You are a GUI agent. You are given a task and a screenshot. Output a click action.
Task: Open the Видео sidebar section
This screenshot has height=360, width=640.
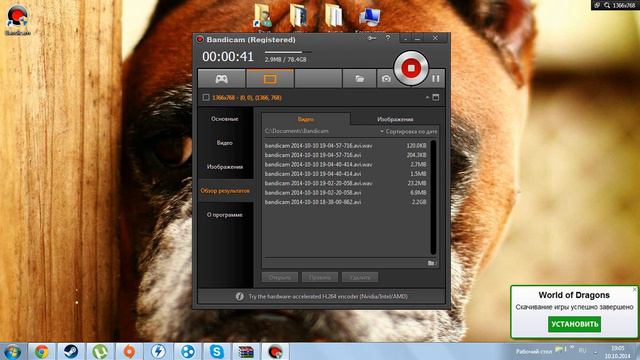[x=225, y=143]
